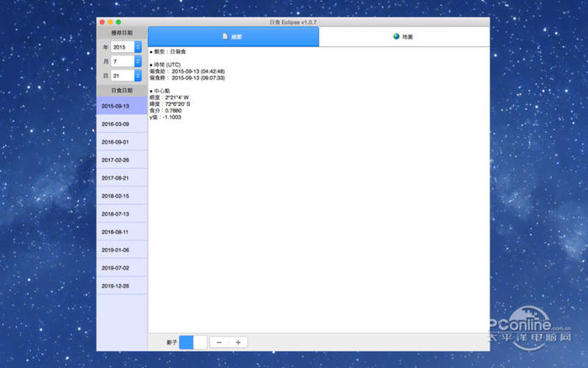Select the 2017-02-26 eclipse date

(122, 160)
